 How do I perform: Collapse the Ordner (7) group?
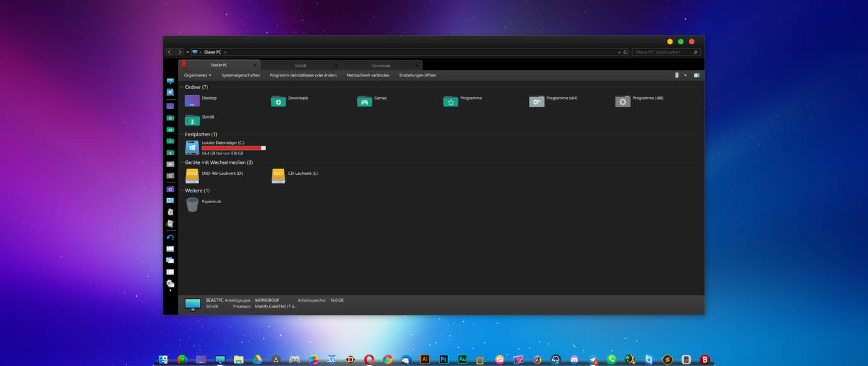tap(182, 87)
